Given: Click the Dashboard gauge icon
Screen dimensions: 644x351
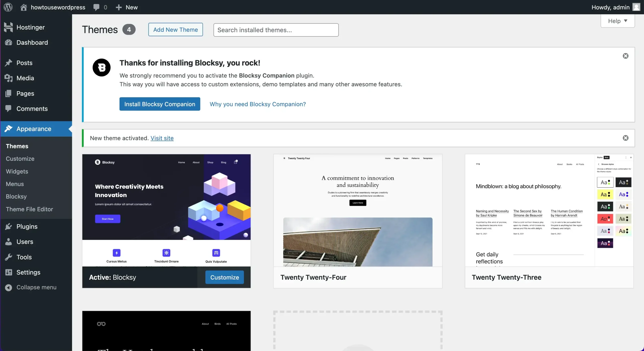Looking at the screenshot, I should [x=8, y=42].
